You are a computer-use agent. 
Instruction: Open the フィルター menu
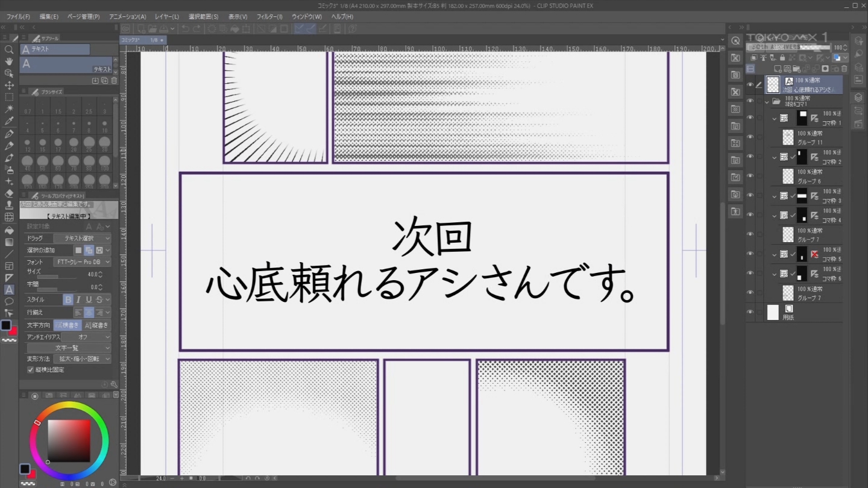coord(269,17)
